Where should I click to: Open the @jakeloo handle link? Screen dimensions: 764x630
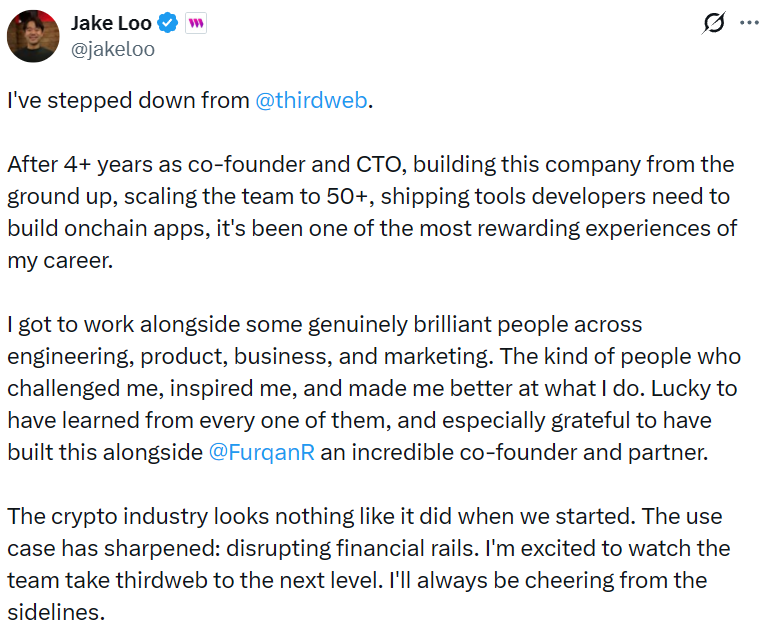[x=112, y=49]
